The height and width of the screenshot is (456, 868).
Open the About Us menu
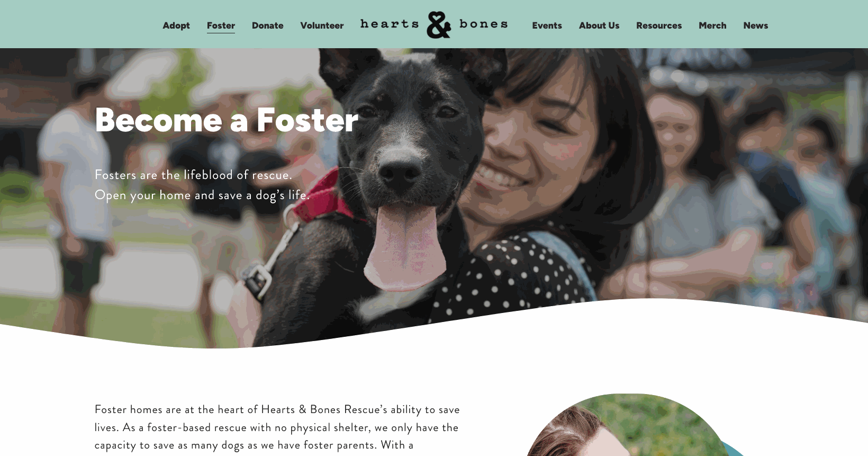pos(599,25)
